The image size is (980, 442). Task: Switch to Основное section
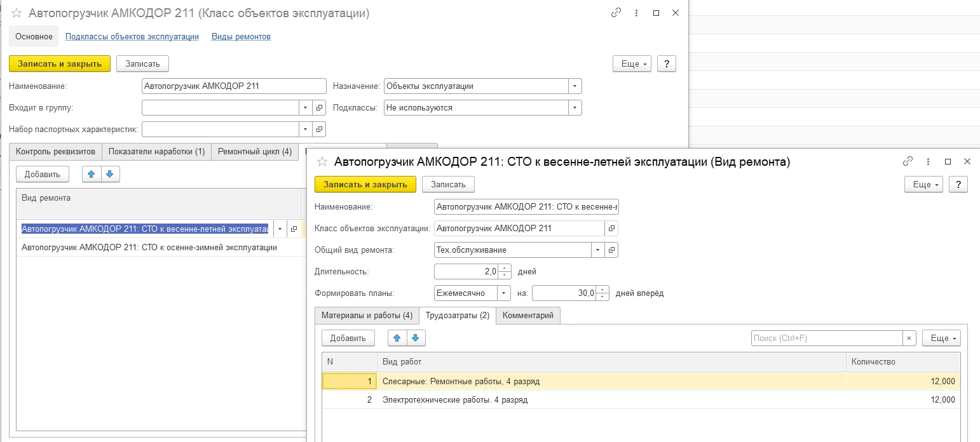[34, 37]
